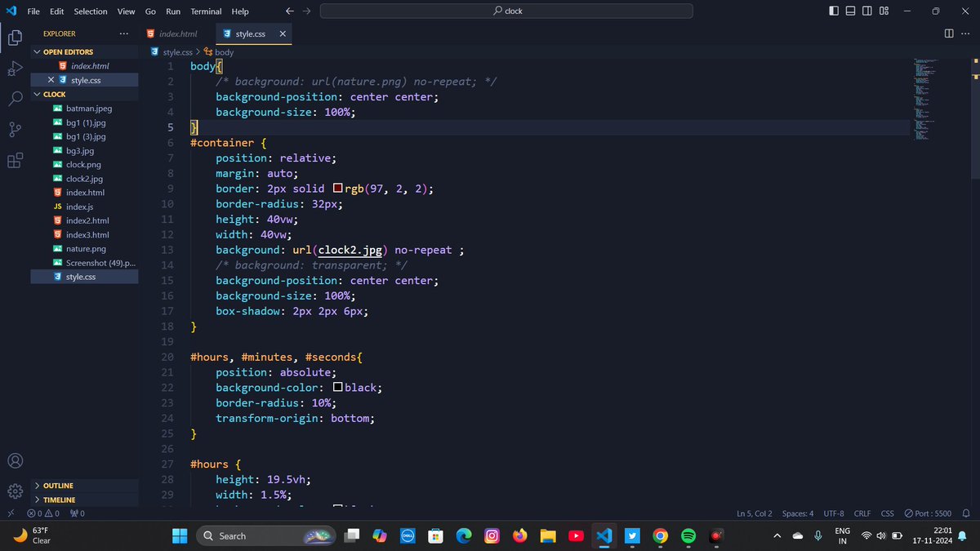Open the File menu
The image size is (980, 551).
pyautogui.click(x=33, y=11)
